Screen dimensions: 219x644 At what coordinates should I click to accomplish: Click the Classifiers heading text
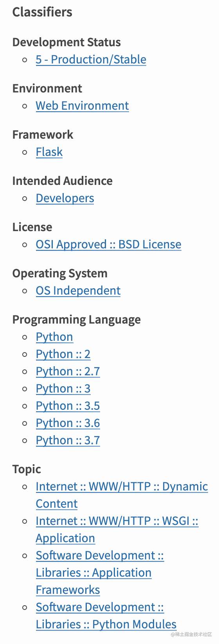[x=42, y=12]
